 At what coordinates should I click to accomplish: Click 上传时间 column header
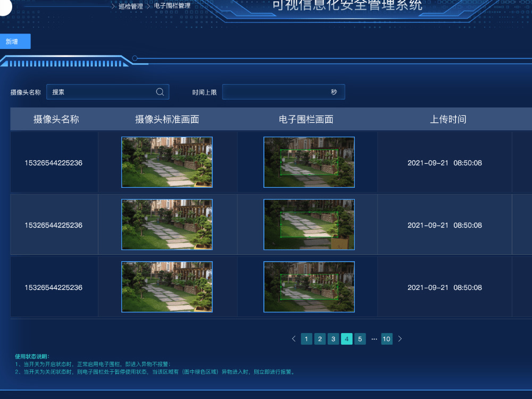pyautogui.click(x=448, y=119)
